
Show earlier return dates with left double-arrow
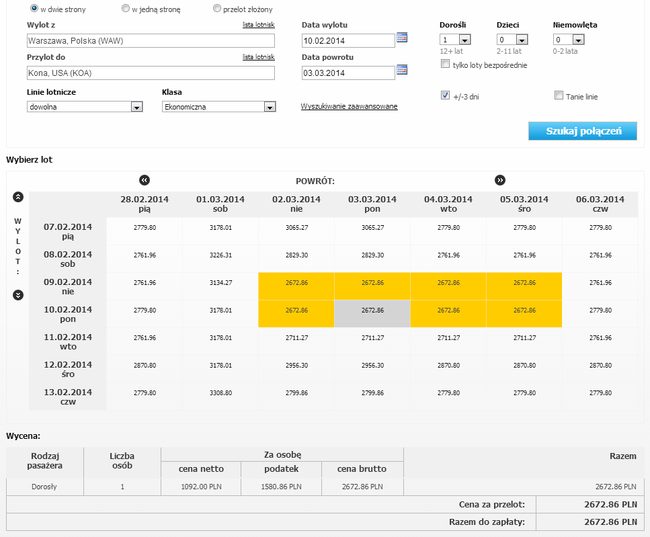(x=144, y=180)
